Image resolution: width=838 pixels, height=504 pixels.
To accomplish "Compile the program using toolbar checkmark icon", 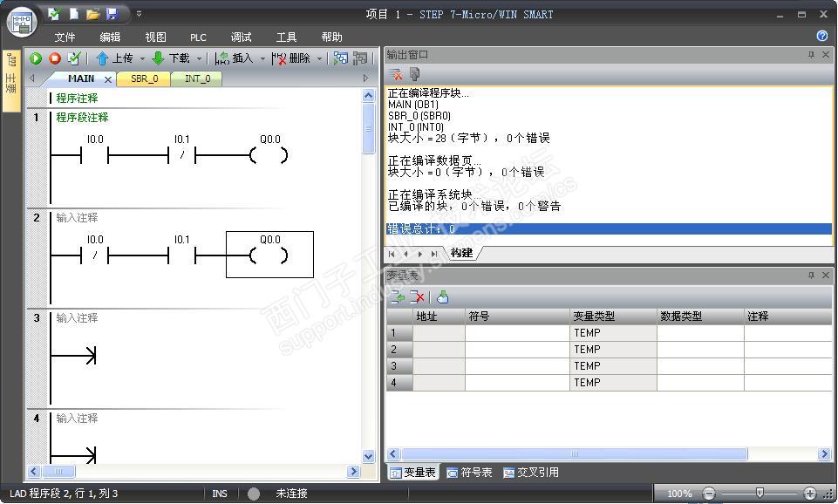I will pyautogui.click(x=74, y=58).
